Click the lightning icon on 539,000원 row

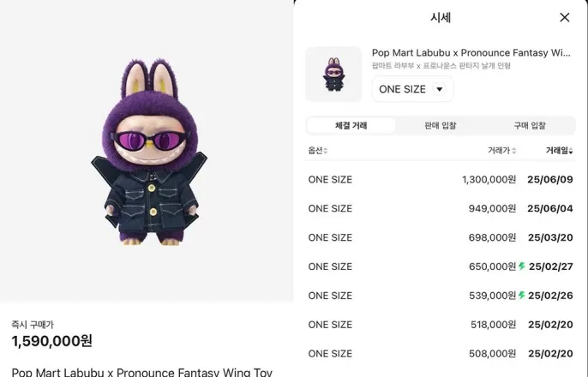click(x=522, y=296)
